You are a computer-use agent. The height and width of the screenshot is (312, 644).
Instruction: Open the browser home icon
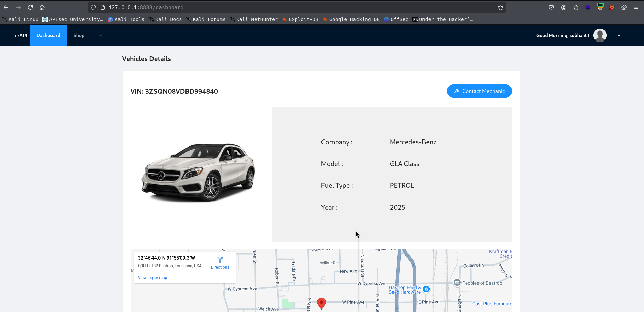(42, 7)
